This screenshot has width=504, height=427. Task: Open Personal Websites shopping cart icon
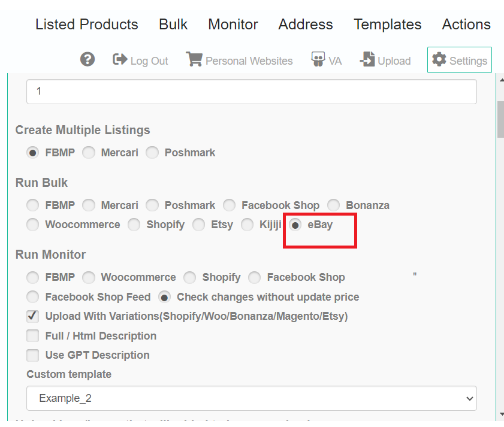(194, 59)
